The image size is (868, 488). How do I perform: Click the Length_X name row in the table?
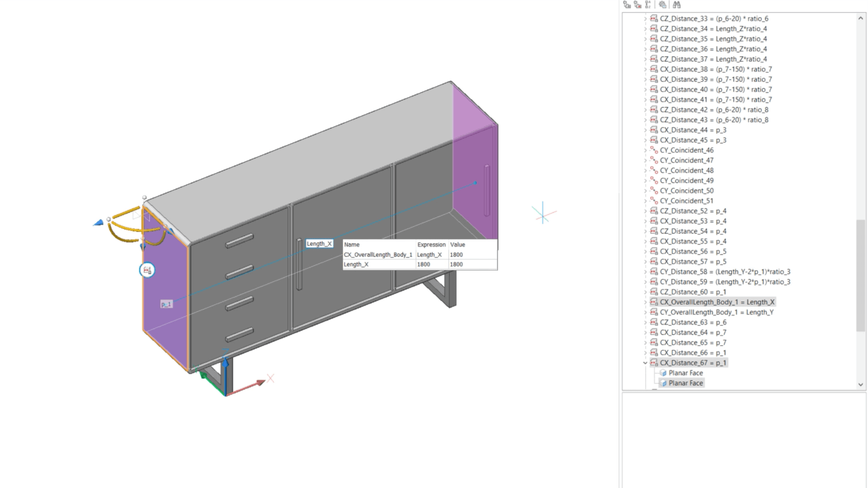point(379,264)
